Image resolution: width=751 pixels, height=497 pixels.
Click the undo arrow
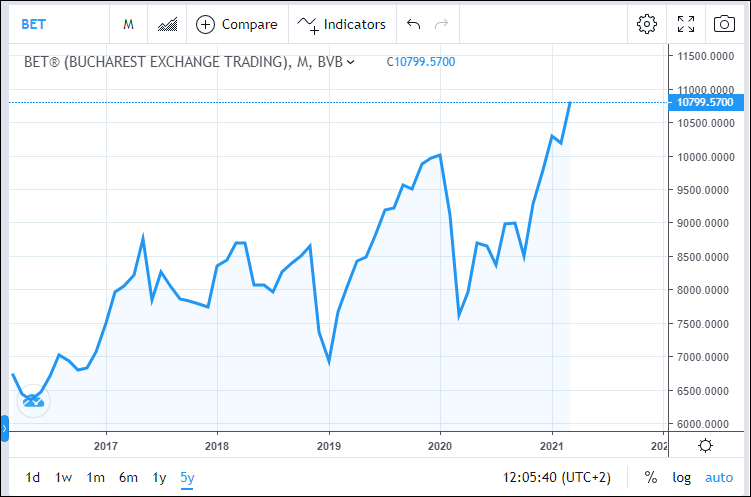pyautogui.click(x=414, y=24)
